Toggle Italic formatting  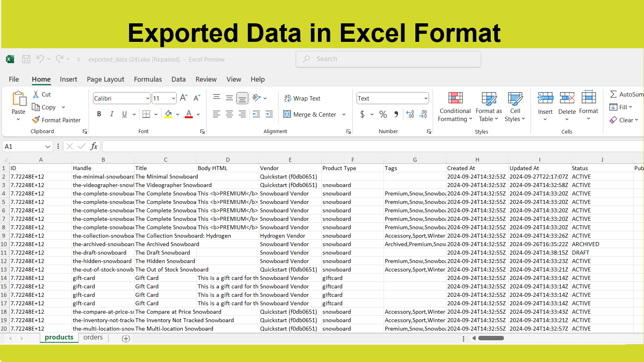112,114
